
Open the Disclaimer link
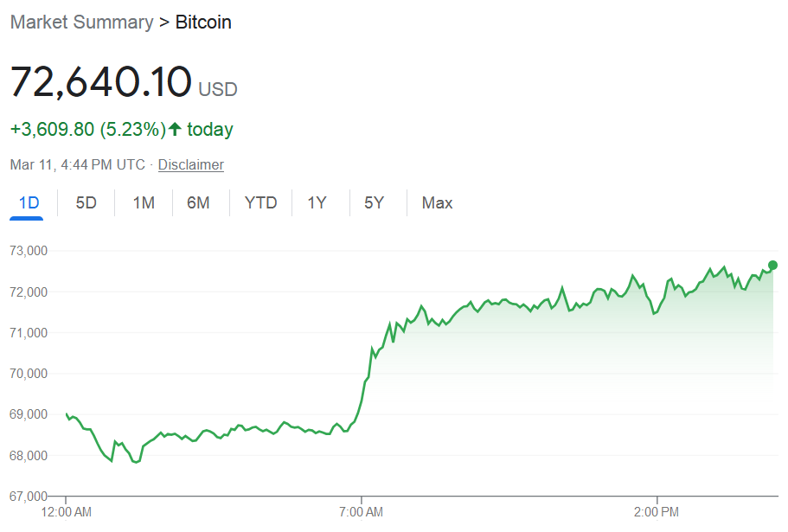tap(190, 164)
